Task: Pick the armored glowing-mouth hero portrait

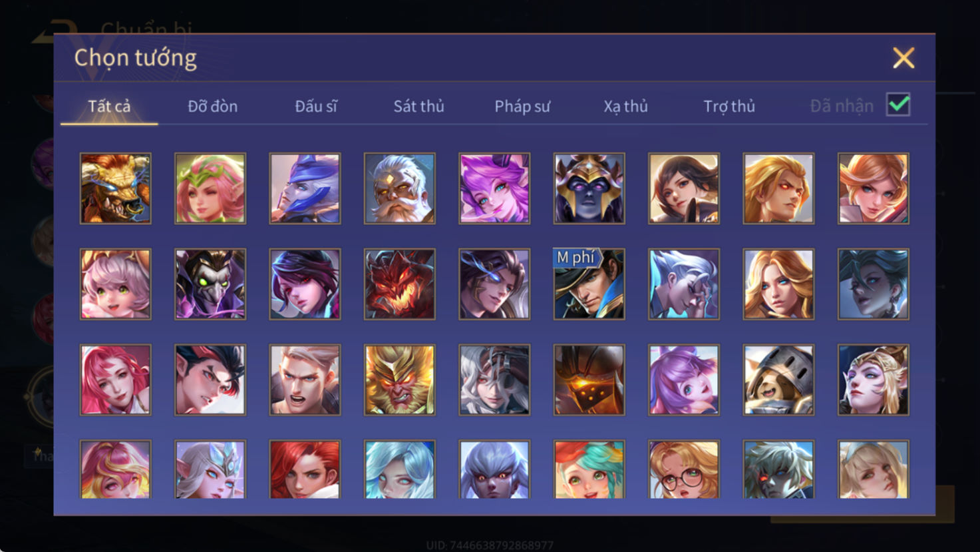Action: (589, 380)
